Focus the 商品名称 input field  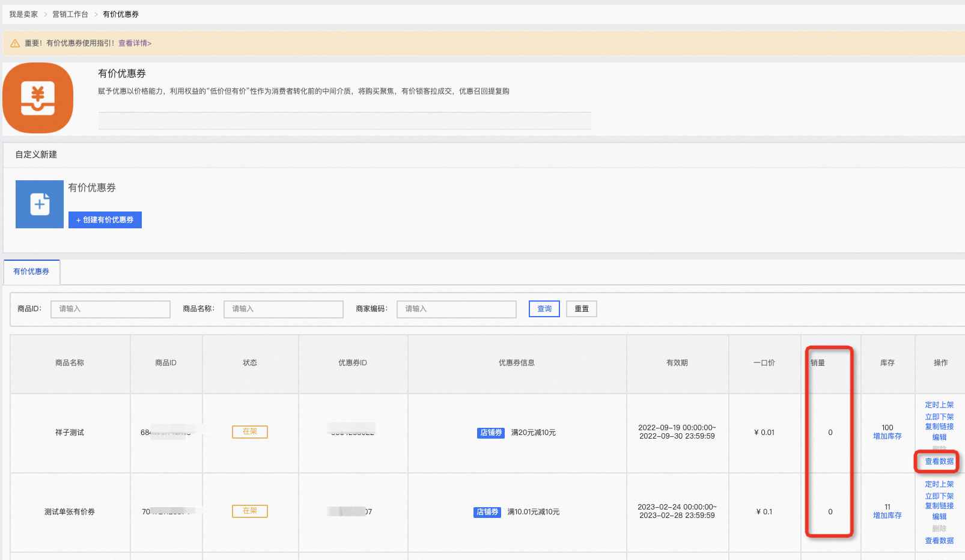[284, 309]
